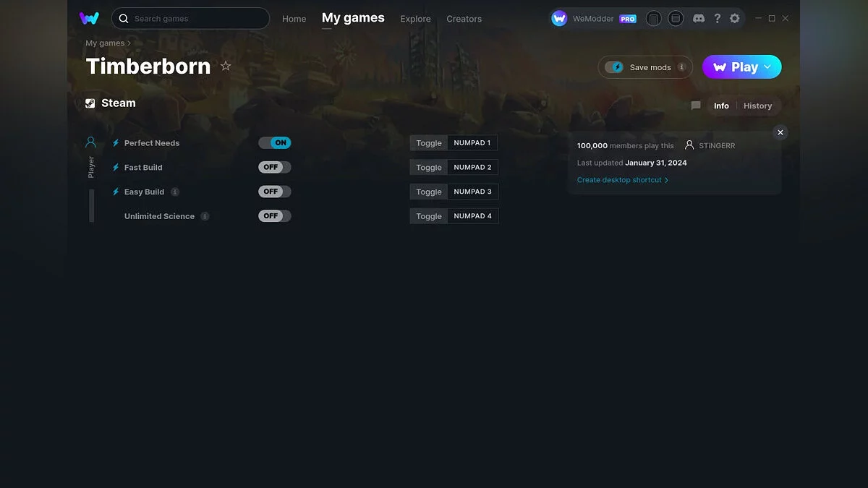Open the My games breadcrumb chevron
This screenshot has width=868, height=488.
pos(129,43)
